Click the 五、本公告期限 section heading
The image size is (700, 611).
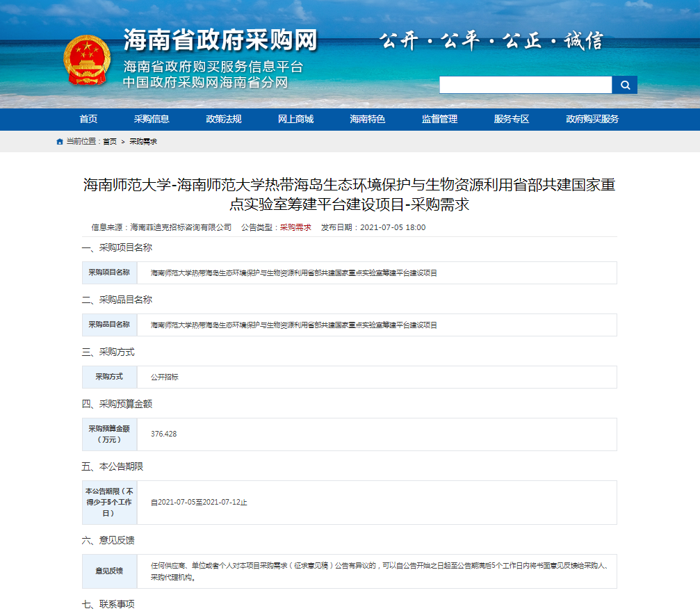(113, 466)
